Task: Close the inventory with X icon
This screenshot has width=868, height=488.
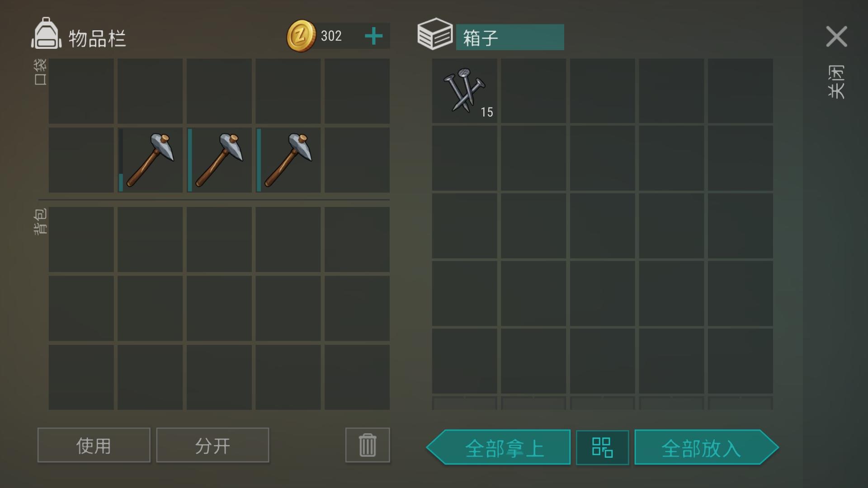Action: (836, 36)
